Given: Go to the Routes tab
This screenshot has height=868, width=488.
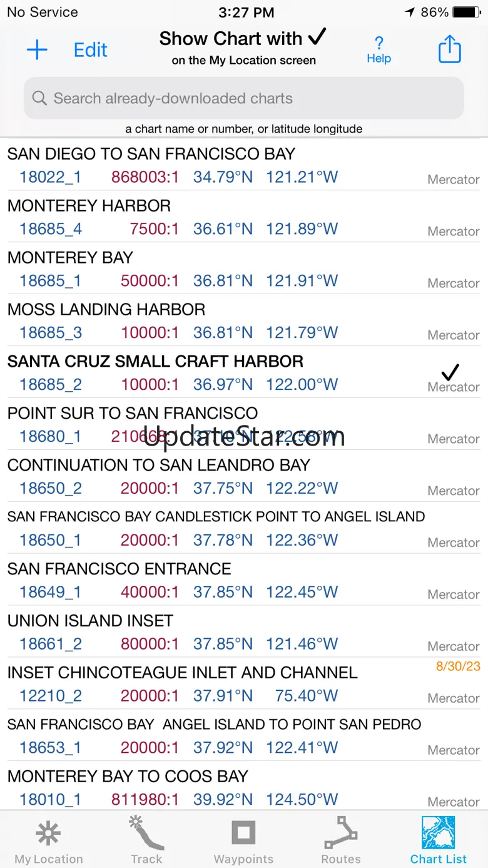Looking at the screenshot, I should pos(341,841).
